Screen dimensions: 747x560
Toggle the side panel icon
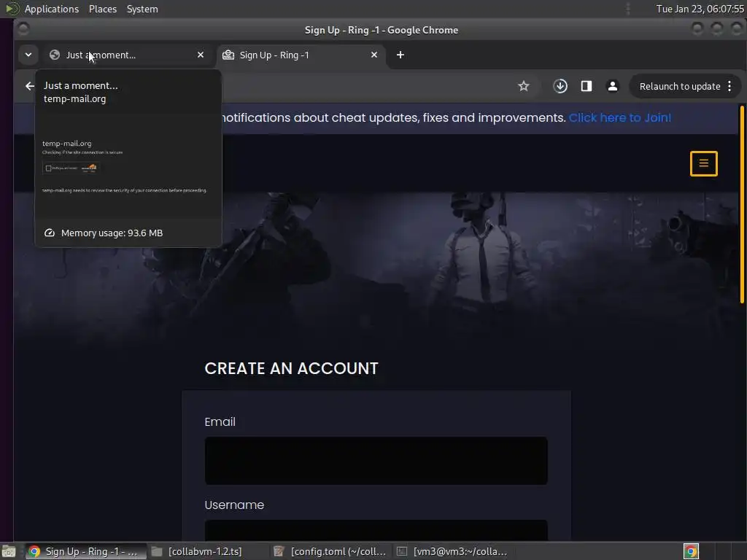pyautogui.click(x=587, y=86)
